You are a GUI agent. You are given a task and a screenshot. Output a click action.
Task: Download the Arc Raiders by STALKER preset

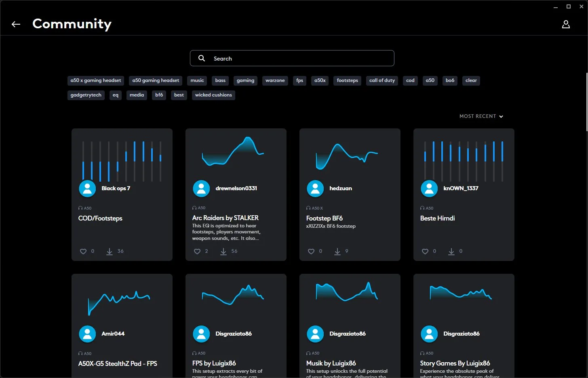(223, 251)
